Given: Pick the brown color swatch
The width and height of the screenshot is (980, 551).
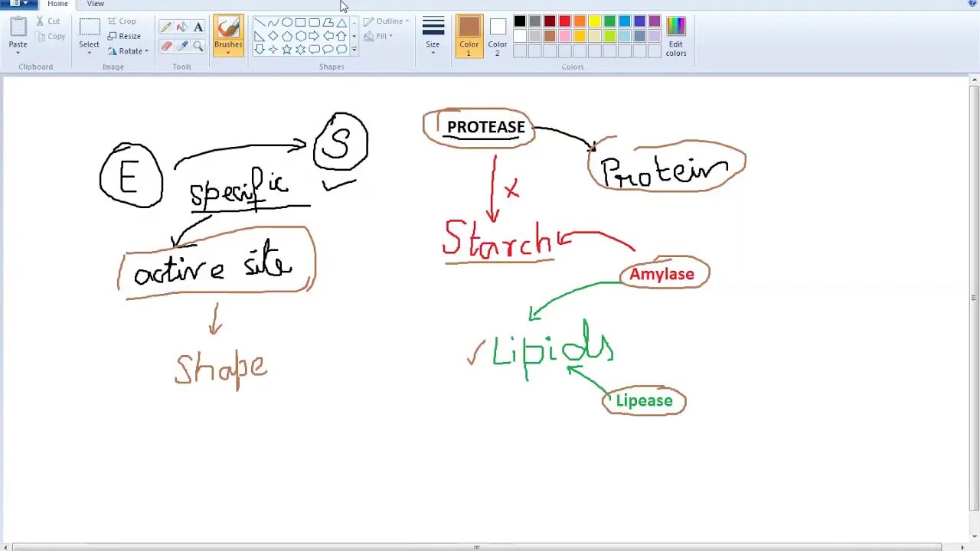Looking at the screenshot, I should 550,36.
